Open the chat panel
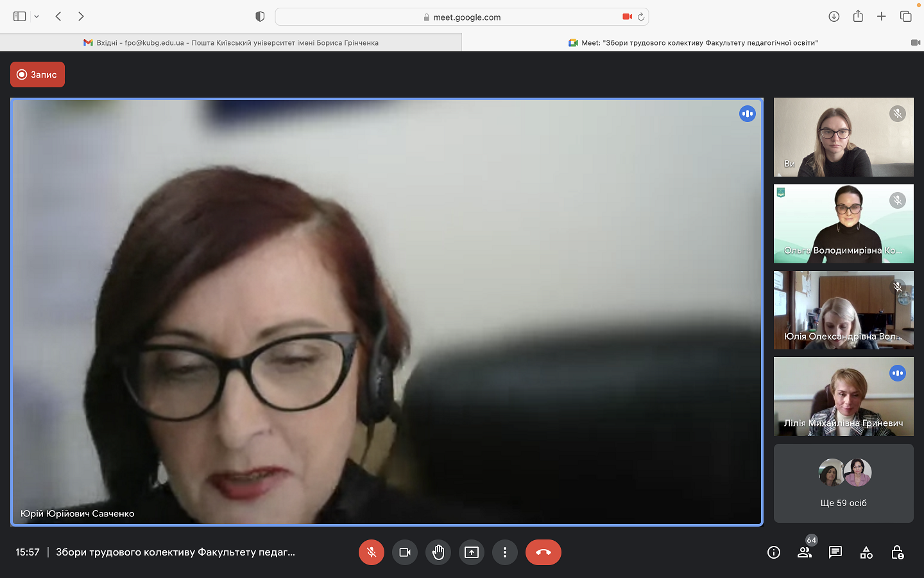The image size is (924, 578). coord(835,552)
